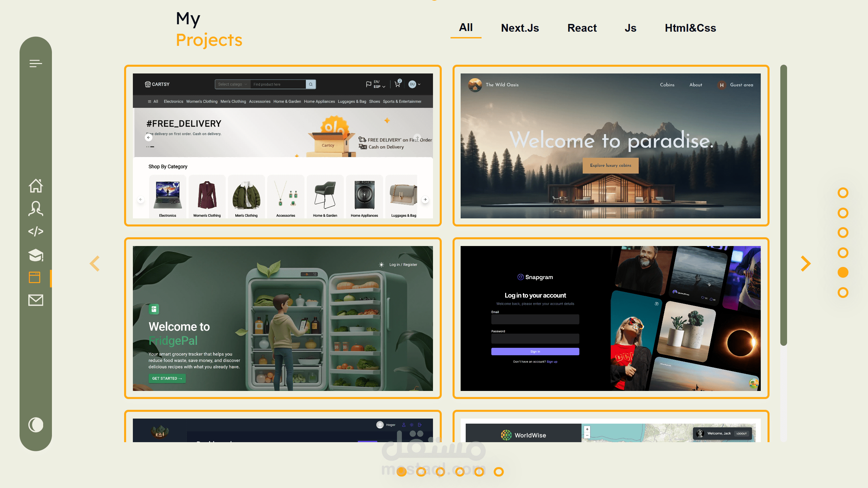Filter projects by Html&Css tab

point(690,28)
